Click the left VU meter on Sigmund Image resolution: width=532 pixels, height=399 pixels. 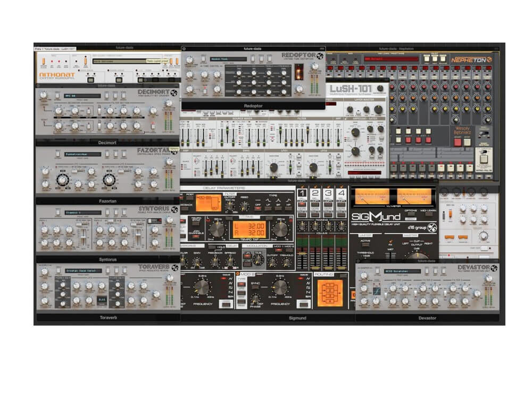pyautogui.click(x=372, y=197)
